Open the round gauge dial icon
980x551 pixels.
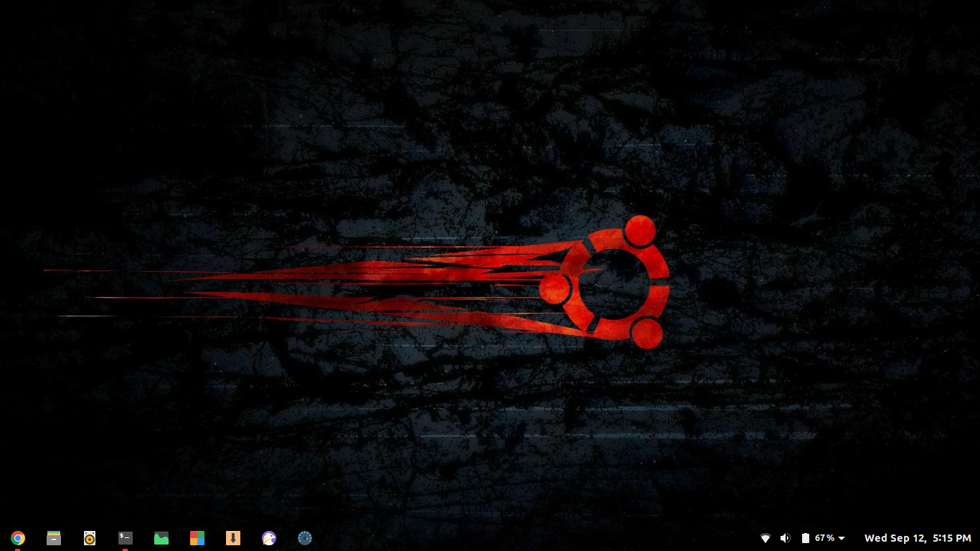(x=305, y=538)
